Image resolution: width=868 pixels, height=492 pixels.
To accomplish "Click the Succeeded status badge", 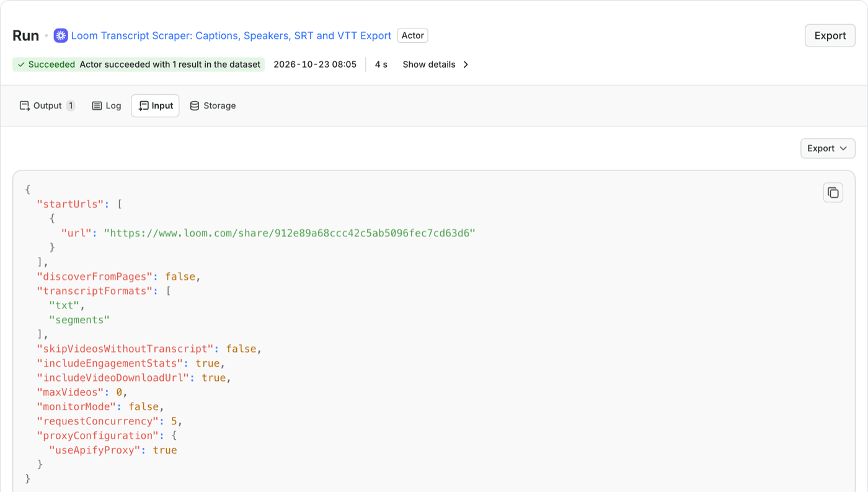I will [x=138, y=65].
